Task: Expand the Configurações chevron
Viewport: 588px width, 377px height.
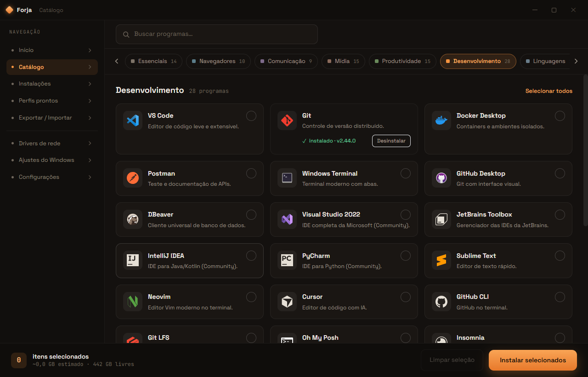Action: coord(90,177)
